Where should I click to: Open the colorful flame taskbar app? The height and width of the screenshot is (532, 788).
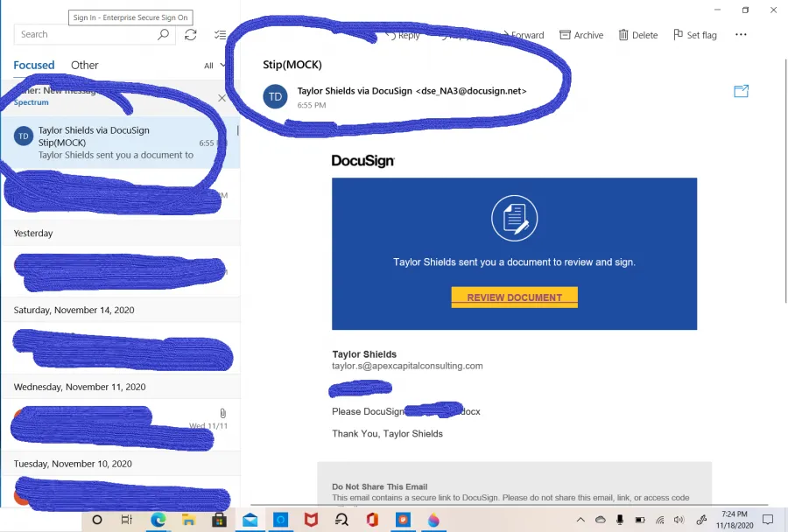pos(433,520)
